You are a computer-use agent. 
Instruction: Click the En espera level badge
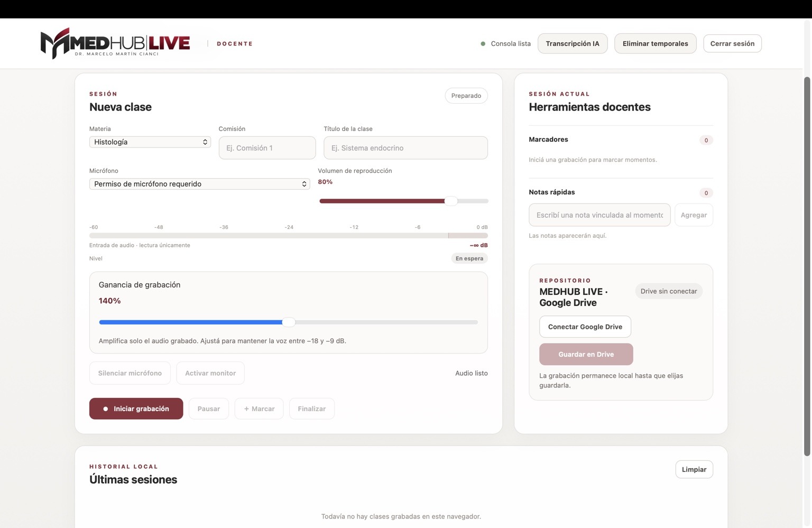click(x=469, y=258)
